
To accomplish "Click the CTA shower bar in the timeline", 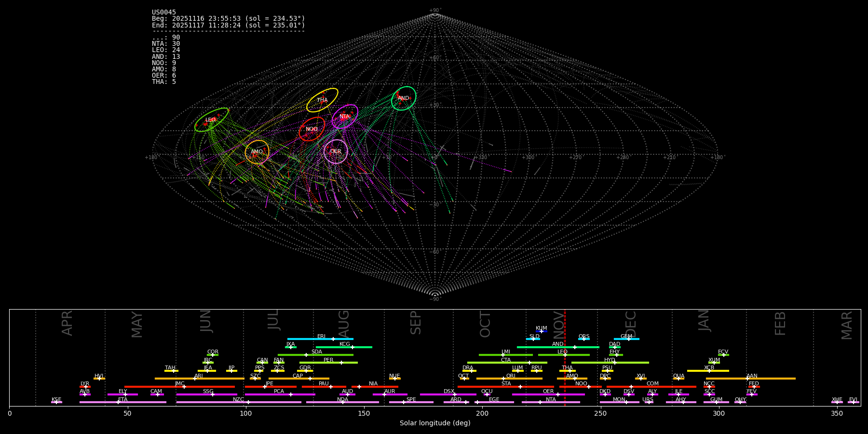I will pyautogui.click(x=507, y=363).
